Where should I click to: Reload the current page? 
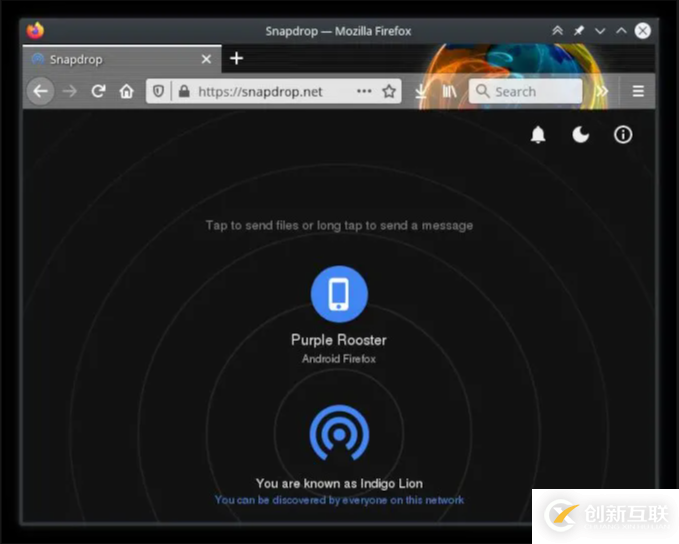[98, 91]
